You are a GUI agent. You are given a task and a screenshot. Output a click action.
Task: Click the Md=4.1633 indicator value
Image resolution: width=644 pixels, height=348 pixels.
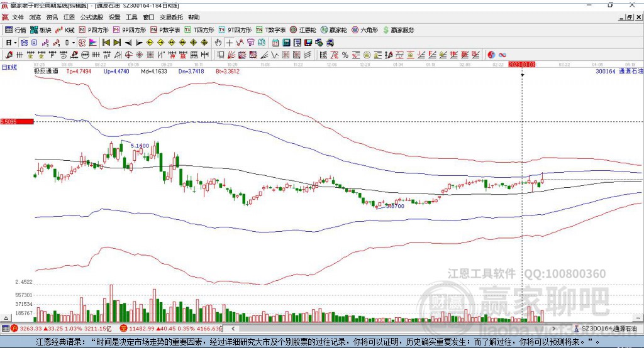154,71
